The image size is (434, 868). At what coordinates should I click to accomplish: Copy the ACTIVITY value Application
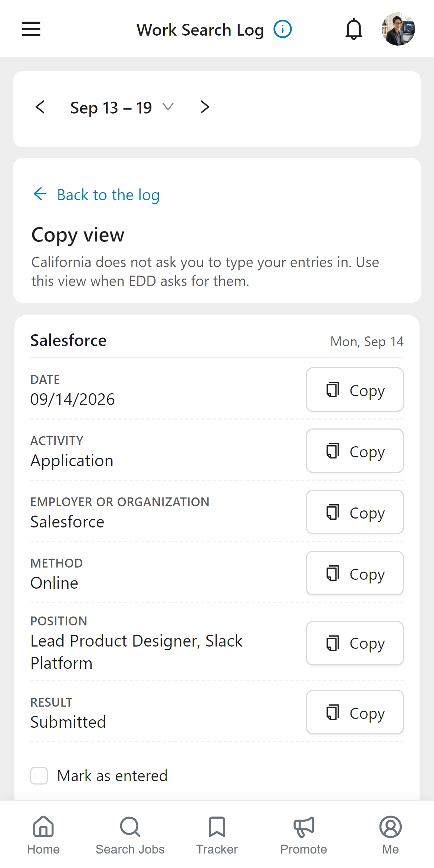[x=355, y=451]
